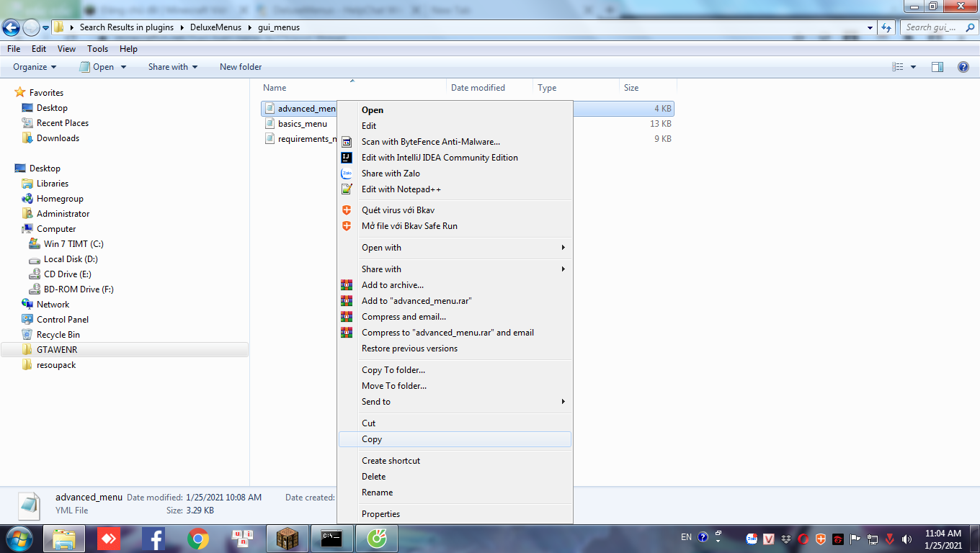Choose Compress to "advanced_menu.rar" and email

pyautogui.click(x=455, y=333)
